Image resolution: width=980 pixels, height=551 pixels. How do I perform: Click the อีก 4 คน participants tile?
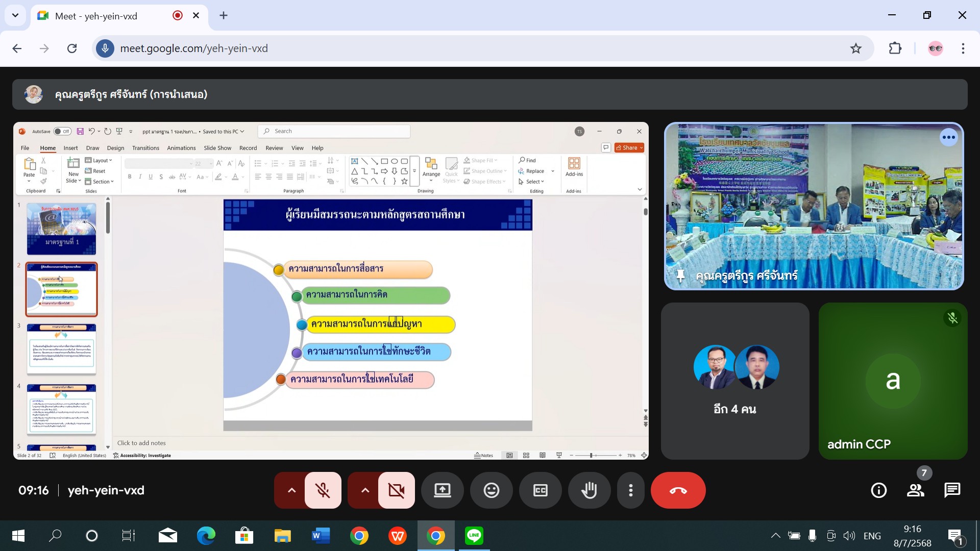click(x=734, y=381)
